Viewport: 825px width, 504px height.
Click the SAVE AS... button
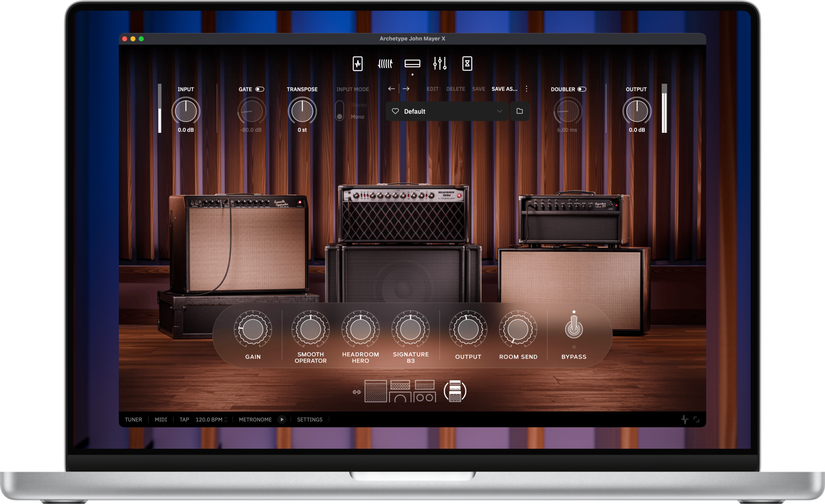504,89
